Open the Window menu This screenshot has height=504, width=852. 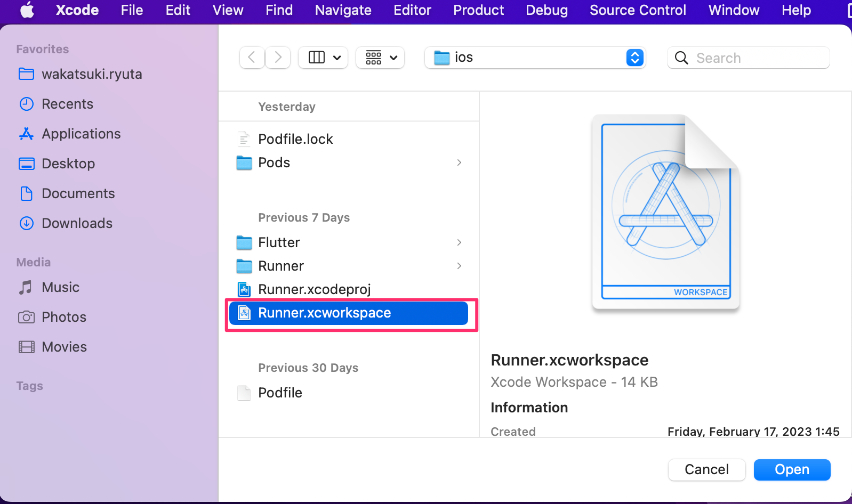click(x=734, y=10)
